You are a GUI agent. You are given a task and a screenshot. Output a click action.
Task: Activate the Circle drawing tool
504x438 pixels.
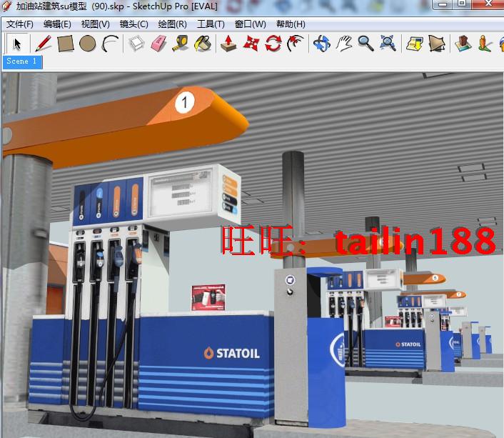pyautogui.click(x=87, y=44)
